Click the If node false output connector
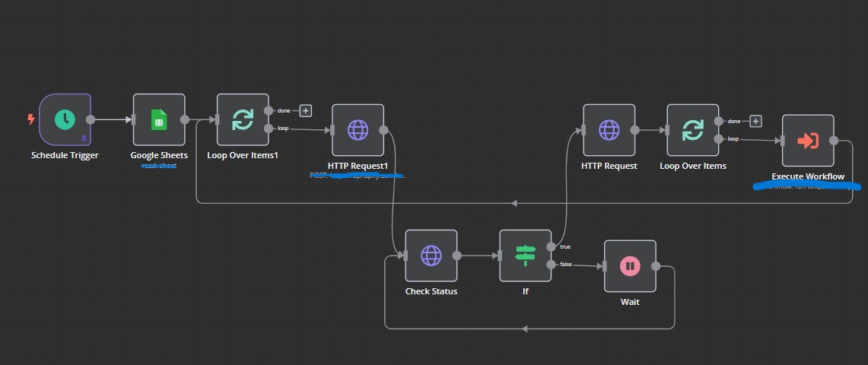Screen dimensions: 868x365 click(551, 265)
